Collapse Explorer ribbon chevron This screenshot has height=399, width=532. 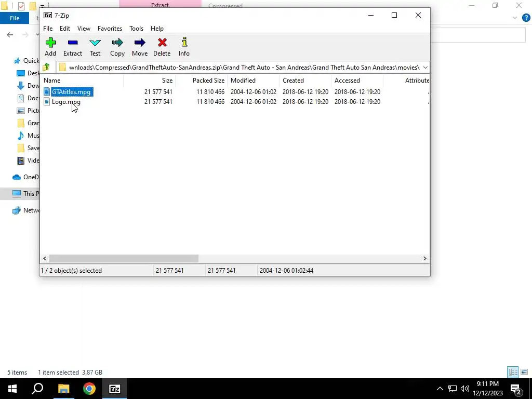[515, 18]
